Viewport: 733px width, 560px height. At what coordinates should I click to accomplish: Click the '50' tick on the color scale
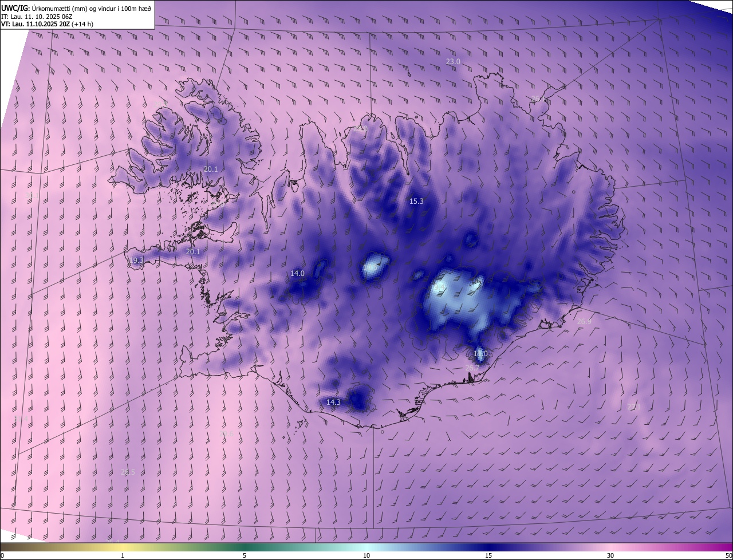point(728,556)
